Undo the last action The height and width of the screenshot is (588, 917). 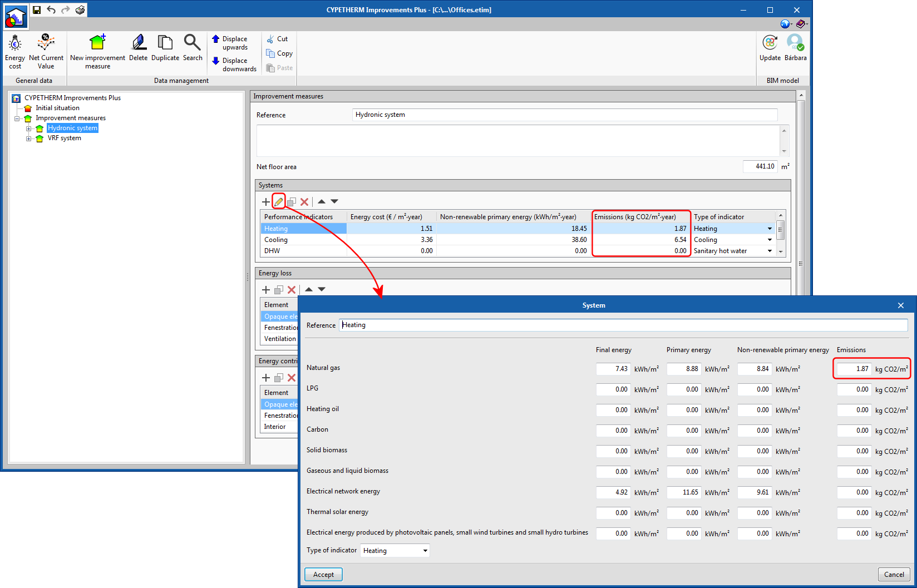pos(51,10)
